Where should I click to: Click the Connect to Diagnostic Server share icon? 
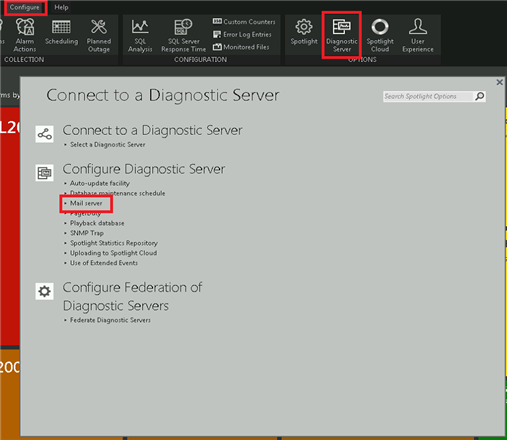44,134
